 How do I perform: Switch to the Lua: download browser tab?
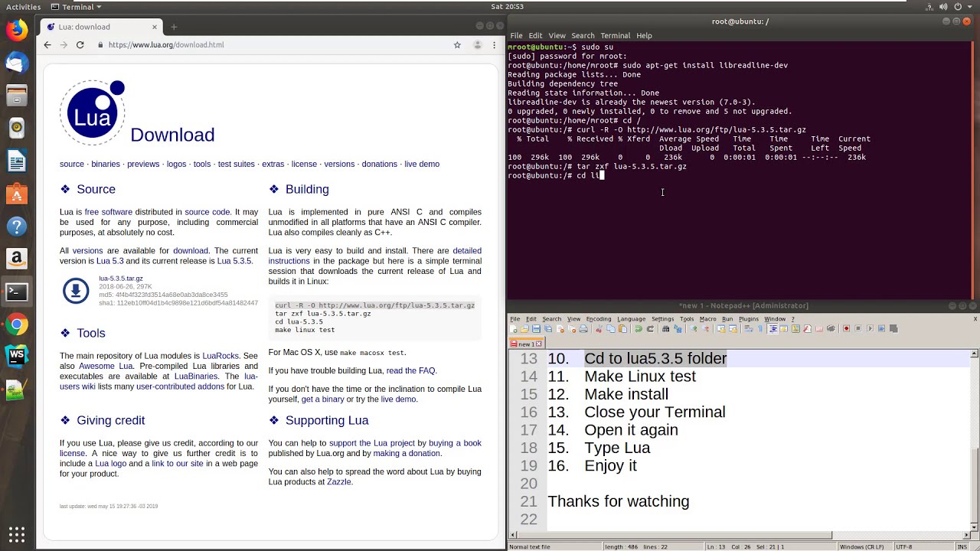(84, 27)
